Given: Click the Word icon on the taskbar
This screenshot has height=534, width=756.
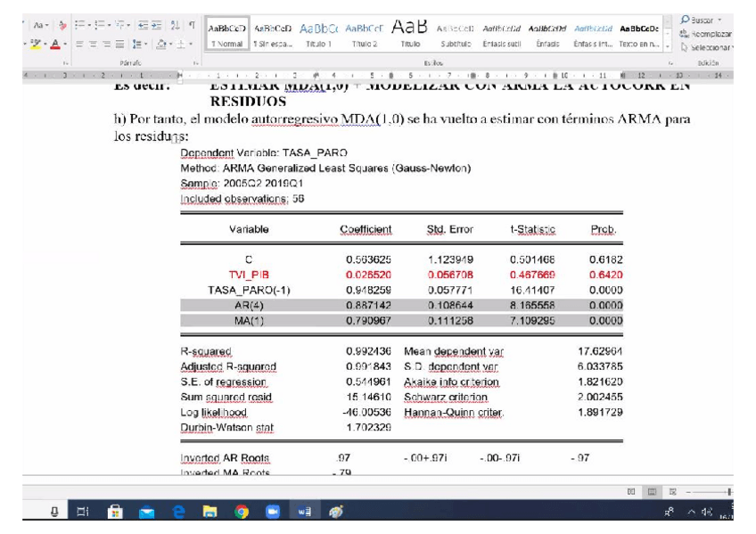Looking at the screenshot, I should (x=304, y=512).
